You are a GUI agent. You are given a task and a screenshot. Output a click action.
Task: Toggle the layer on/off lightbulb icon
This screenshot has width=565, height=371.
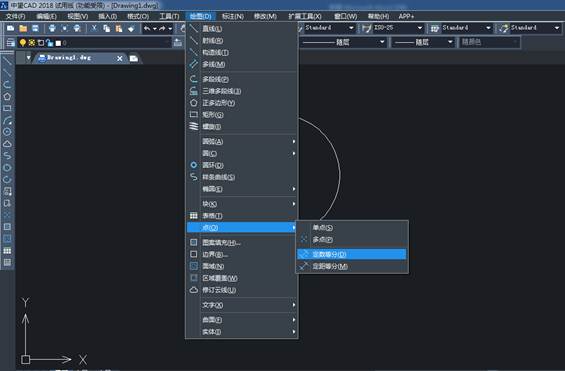23,43
